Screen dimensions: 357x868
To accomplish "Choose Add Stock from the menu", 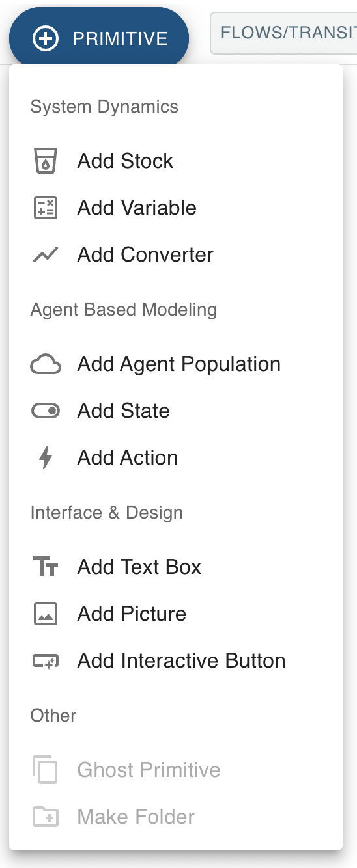I will 176,161.
